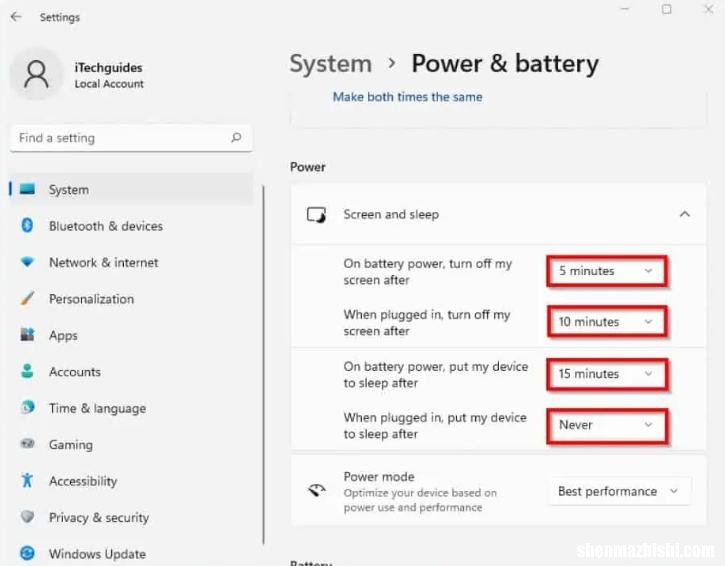
Task: Open the 5 minutes battery screen dropdown
Action: (607, 271)
